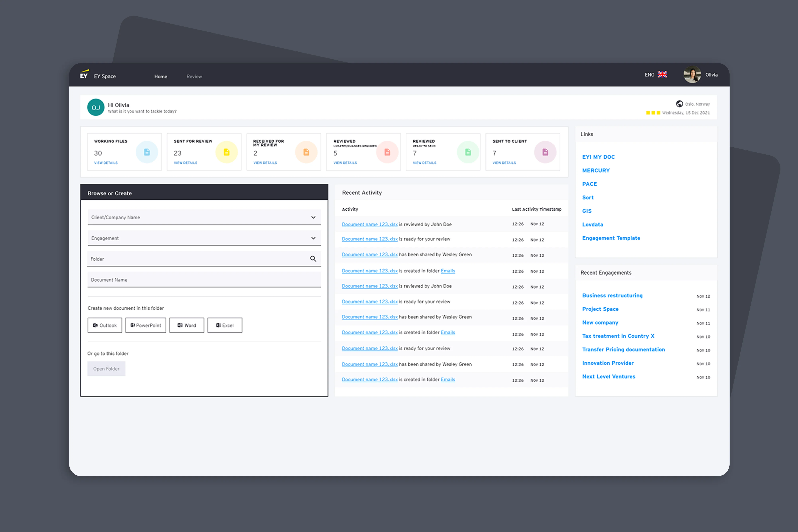Open Olivia's profile avatar photo
The height and width of the screenshot is (532, 798).
point(692,75)
